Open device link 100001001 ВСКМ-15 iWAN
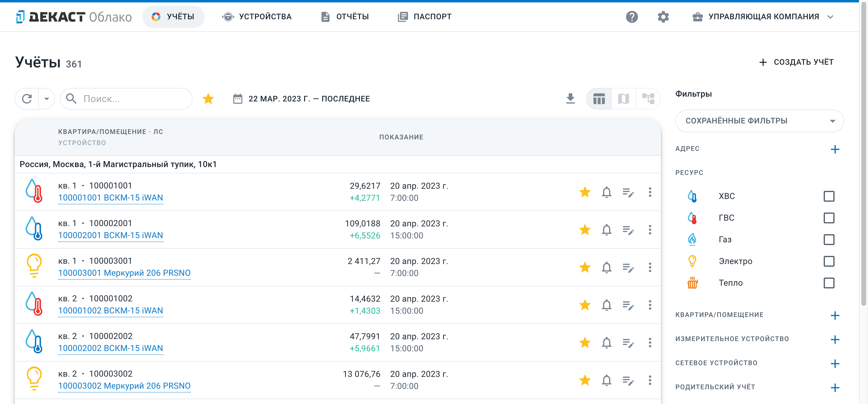The width and height of the screenshot is (868, 404). [x=111, y=197]
